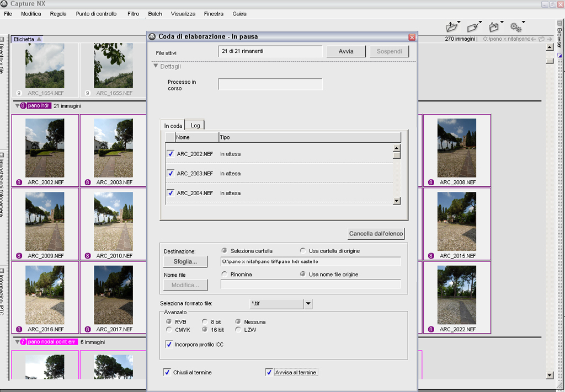Viewport: 565px width, 392px height.
Task: Open the Batch menu
Action: click(x=155, y=14)
